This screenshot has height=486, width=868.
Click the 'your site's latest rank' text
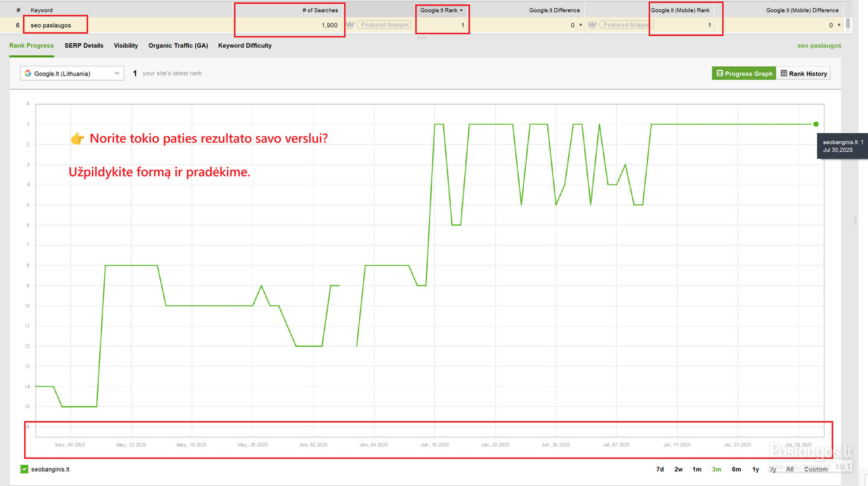pyautogui.click(x=172, y=74)
